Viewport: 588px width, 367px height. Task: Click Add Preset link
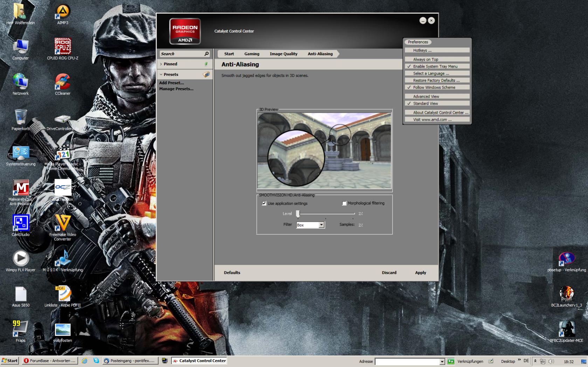coord(171,83)
